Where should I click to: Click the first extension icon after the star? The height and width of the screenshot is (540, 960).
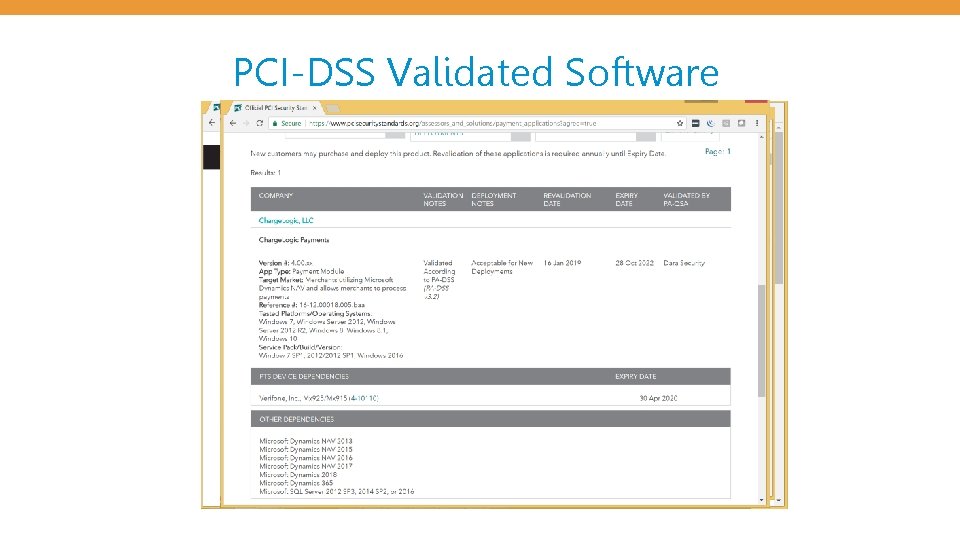(696, 123)
